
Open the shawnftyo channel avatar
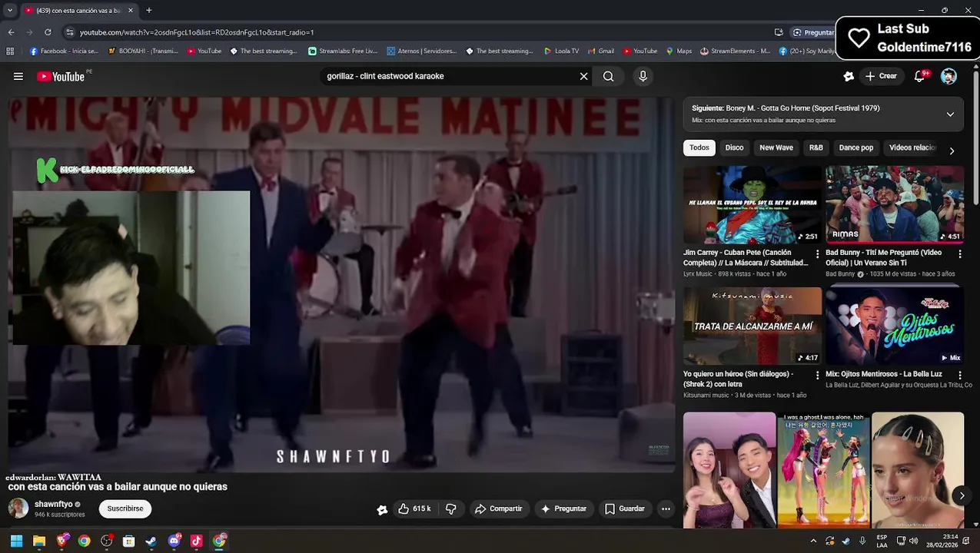18,508
